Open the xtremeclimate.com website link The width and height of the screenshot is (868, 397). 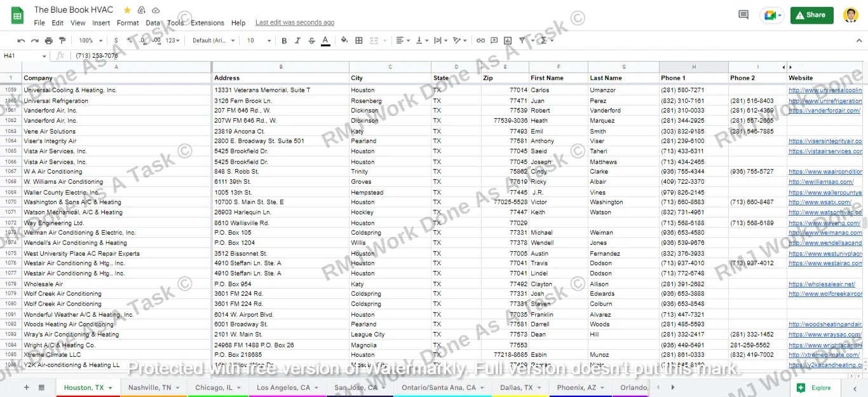click(824, 355)
